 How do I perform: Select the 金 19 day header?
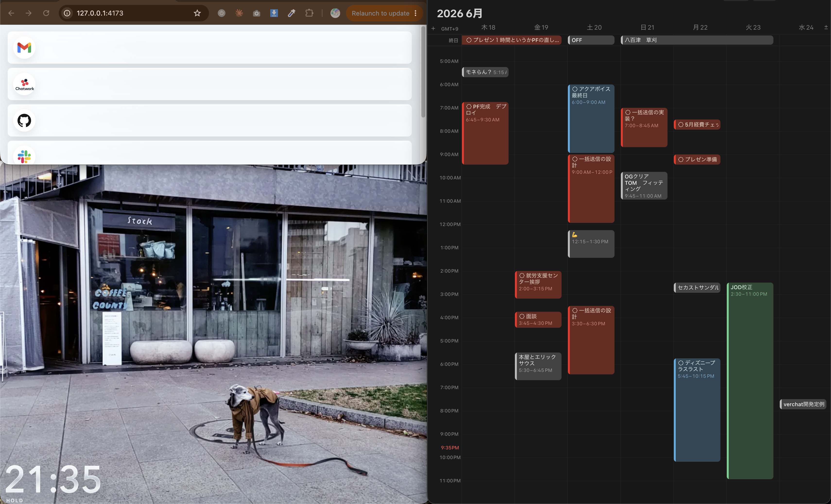pos(541,28)
